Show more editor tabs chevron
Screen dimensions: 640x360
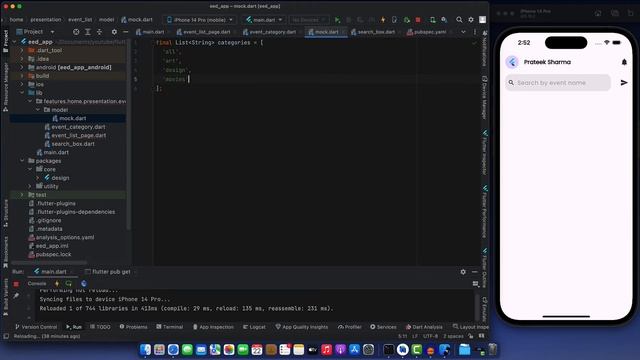463,32
